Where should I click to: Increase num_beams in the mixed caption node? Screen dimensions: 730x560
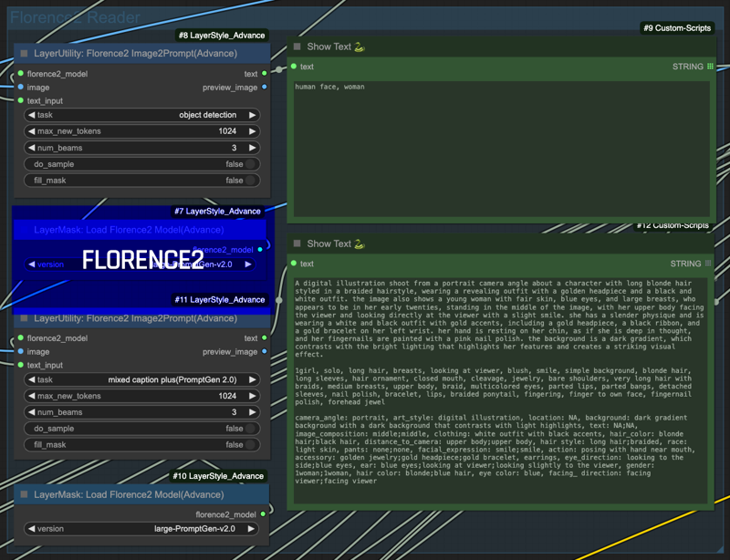click(x=253, y=412)
